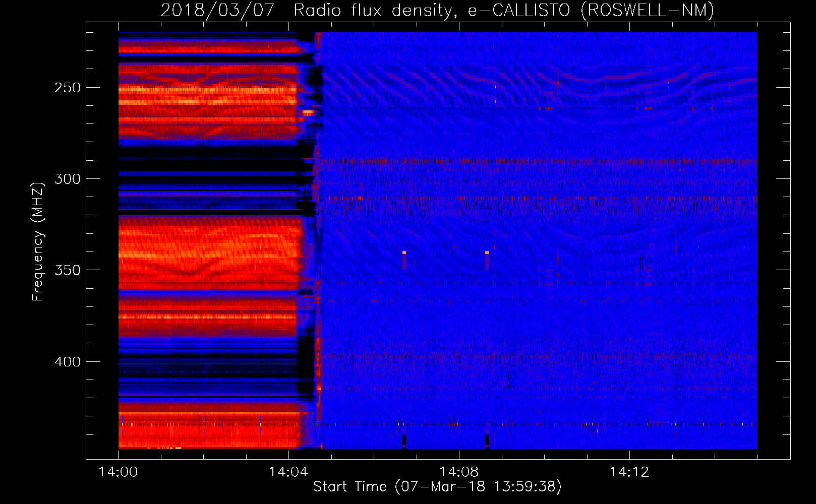816x504 pixels.
Task: Select the 'Frequency (MHZ)' y-axis label
Action: click(38, 241)
